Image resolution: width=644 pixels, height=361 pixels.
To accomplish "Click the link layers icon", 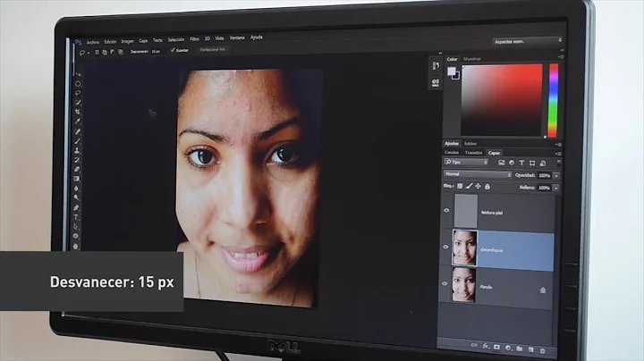I will (474, 346).
